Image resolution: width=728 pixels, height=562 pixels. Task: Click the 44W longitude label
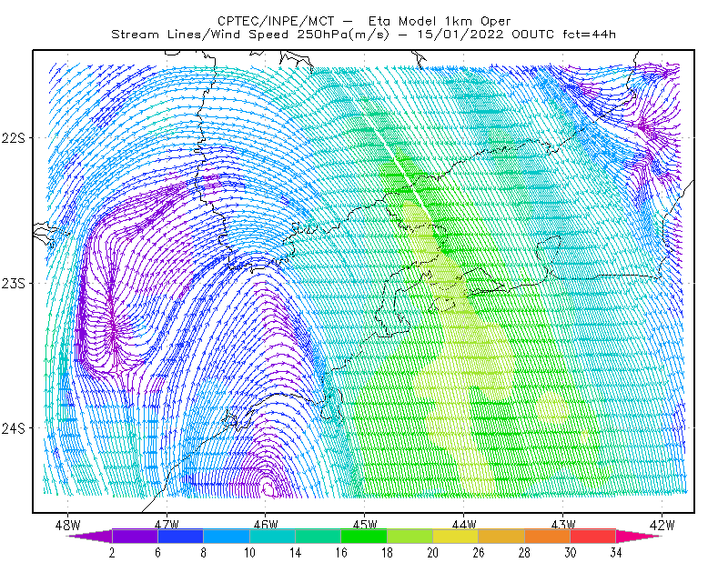click(x=464, y=525)
